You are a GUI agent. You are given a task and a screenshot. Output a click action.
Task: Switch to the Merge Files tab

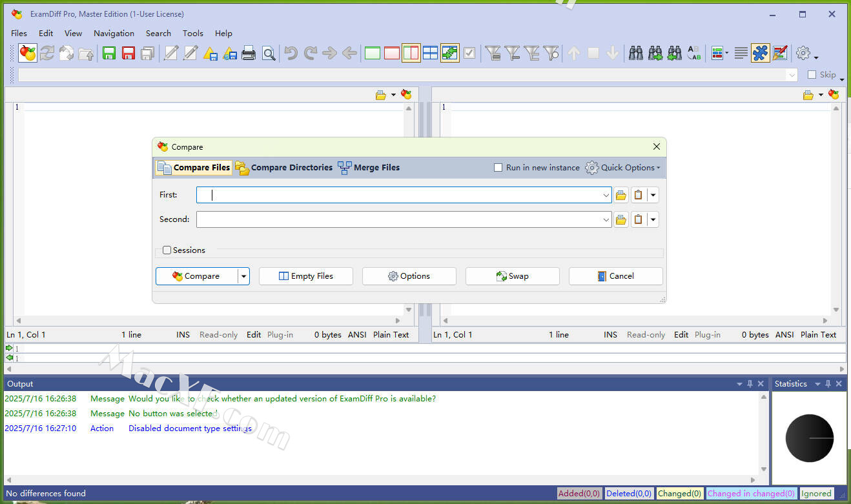pyautogui.click(x=369, y=168)
